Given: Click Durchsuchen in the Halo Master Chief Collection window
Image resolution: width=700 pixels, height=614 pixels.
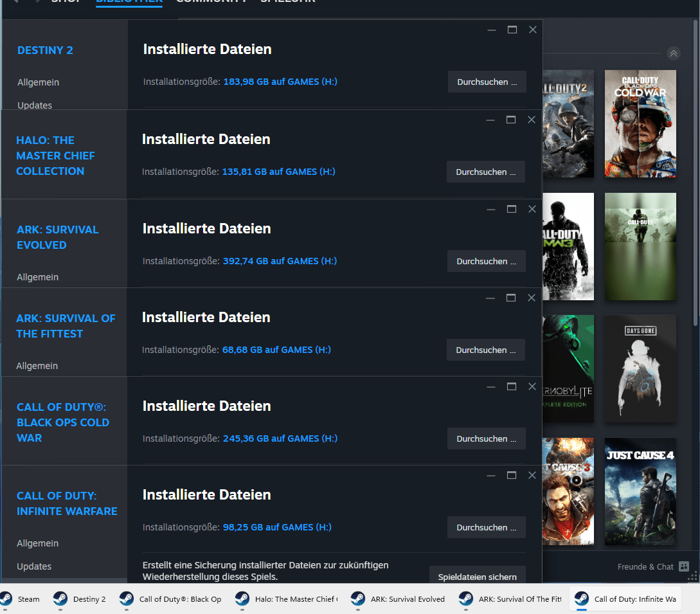Looking at the screenshot, I should click(485, 172).
